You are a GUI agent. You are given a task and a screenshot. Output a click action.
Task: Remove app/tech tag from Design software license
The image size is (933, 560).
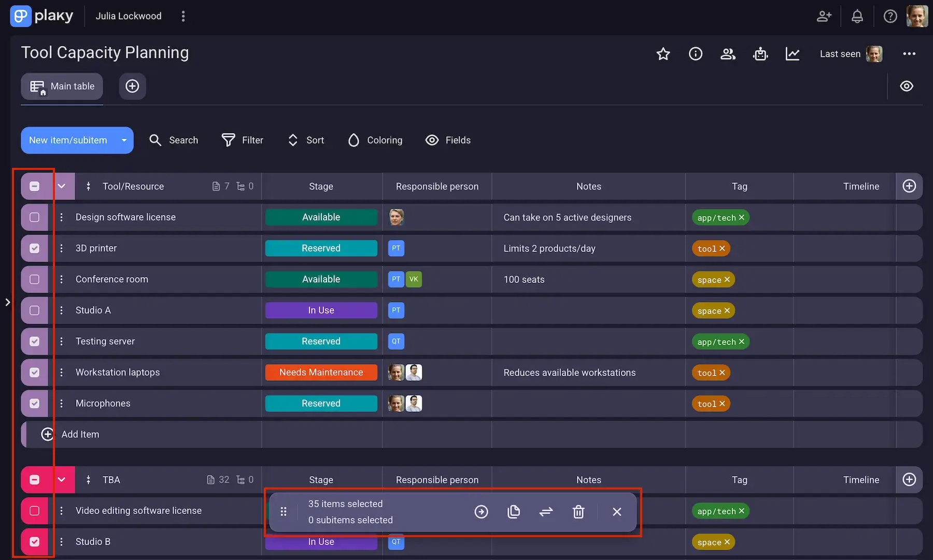coord(741,218)
